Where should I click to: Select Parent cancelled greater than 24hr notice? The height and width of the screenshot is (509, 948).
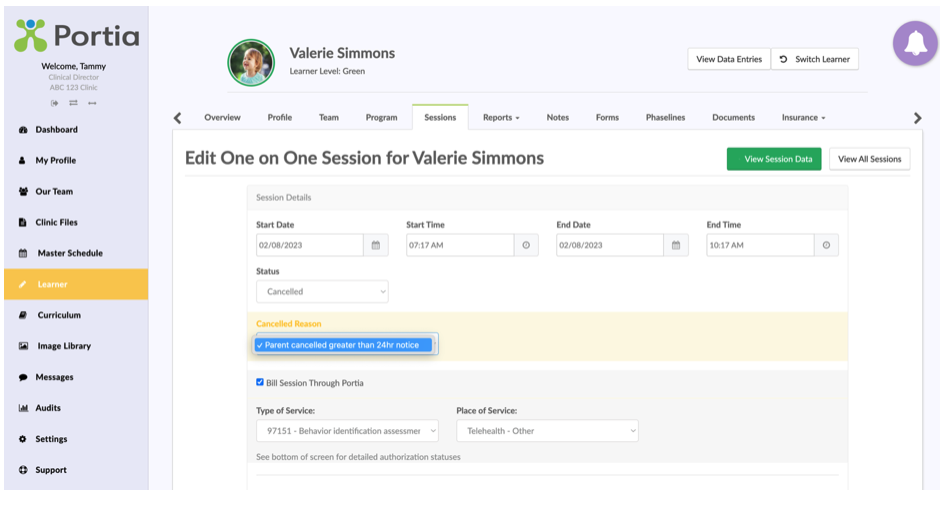click(343, 345)
